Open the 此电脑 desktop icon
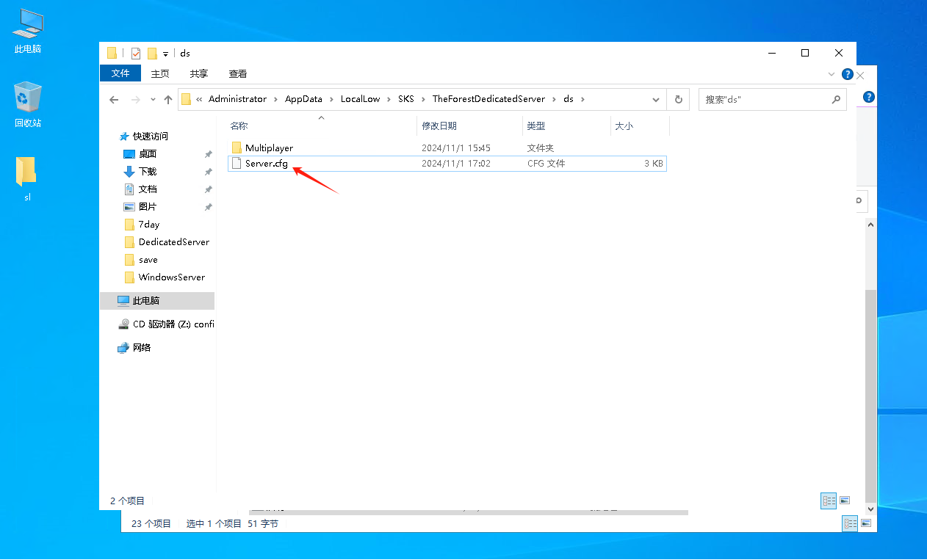 (x=28, y=30)
